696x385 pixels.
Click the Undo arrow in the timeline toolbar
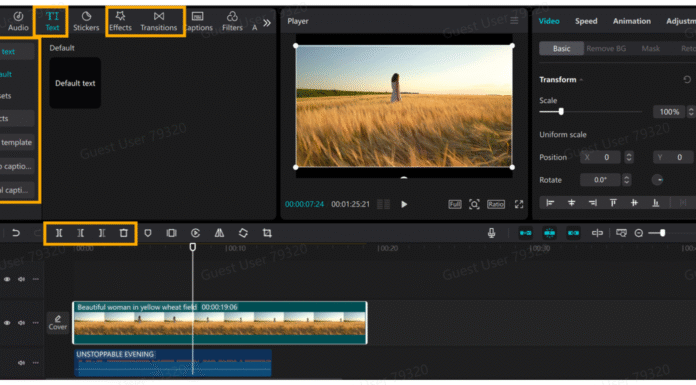[16, 233]
